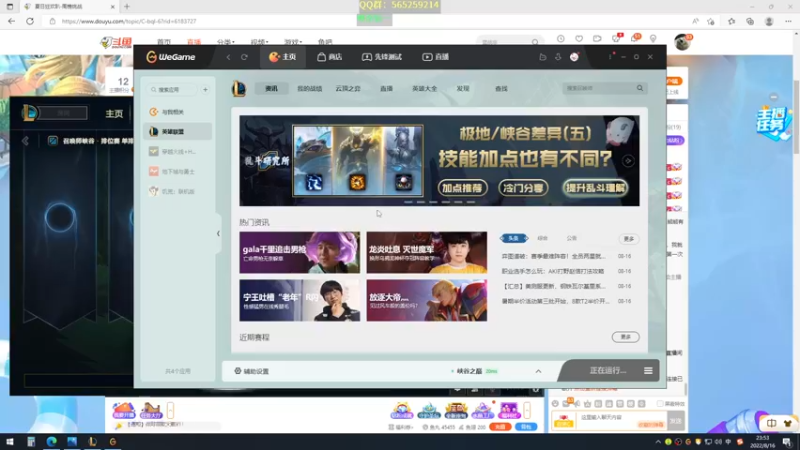Click the 正在运行 launch button
The image size is (800, 450).
[608, 370]
